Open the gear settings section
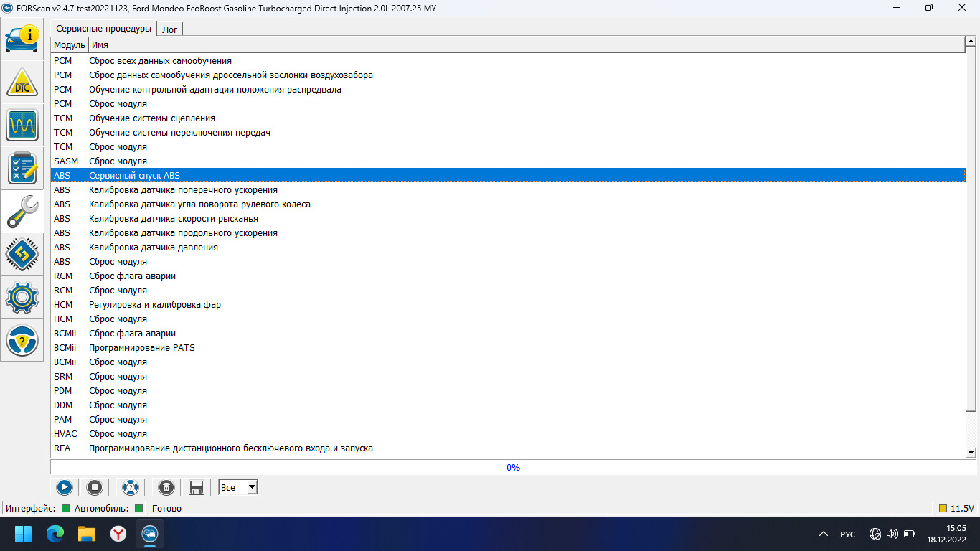980x551 pixels. (22, 297)
